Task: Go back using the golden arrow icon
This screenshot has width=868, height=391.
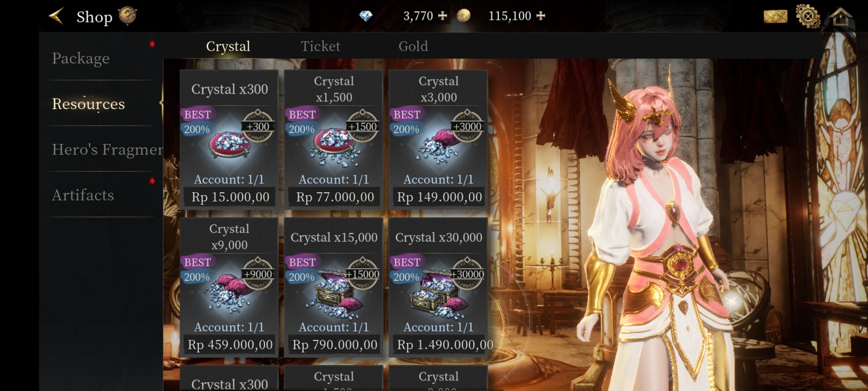Action: [56, 16]
